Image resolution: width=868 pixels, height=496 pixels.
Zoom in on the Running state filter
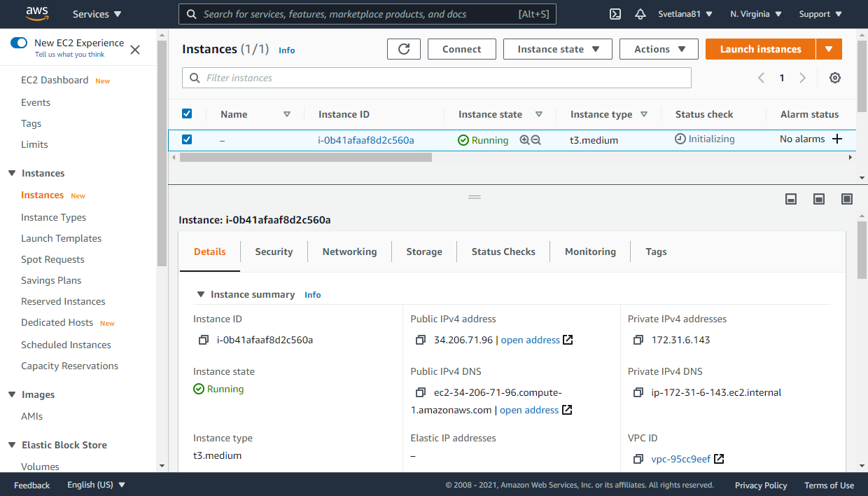click(x=524, y=139)
